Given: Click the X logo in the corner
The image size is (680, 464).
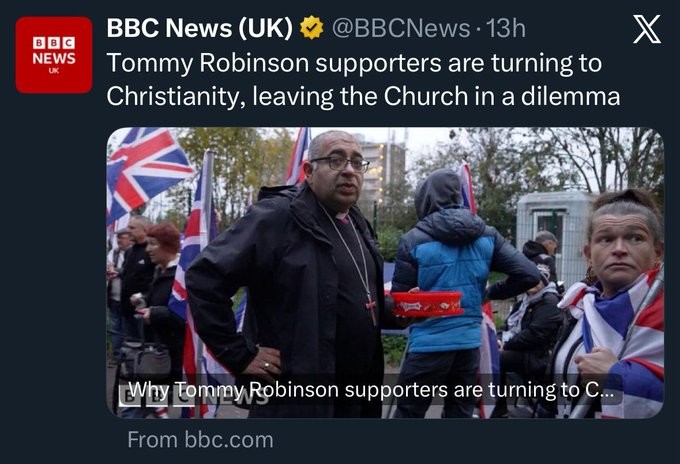Looking at the screenshot, I should pos(647,29).
